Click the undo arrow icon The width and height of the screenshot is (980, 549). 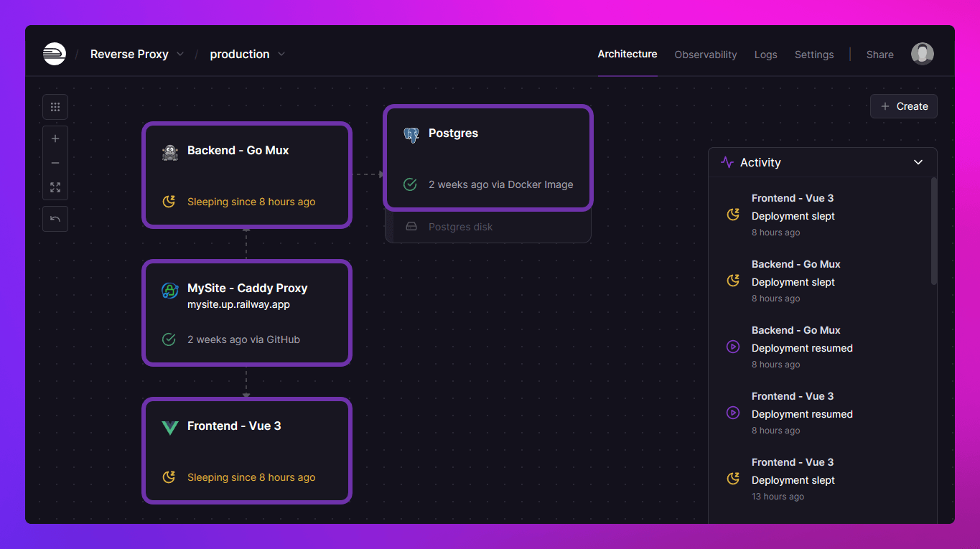pyautogui.click(x=55, y=219)
